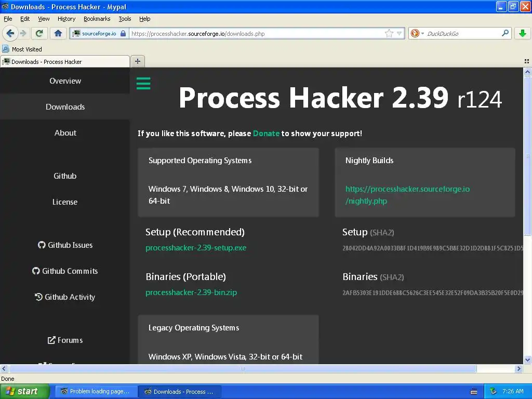The height and width of the screenshot is (399, 532).
Task: Open the File menu
Action: point(8,19)
